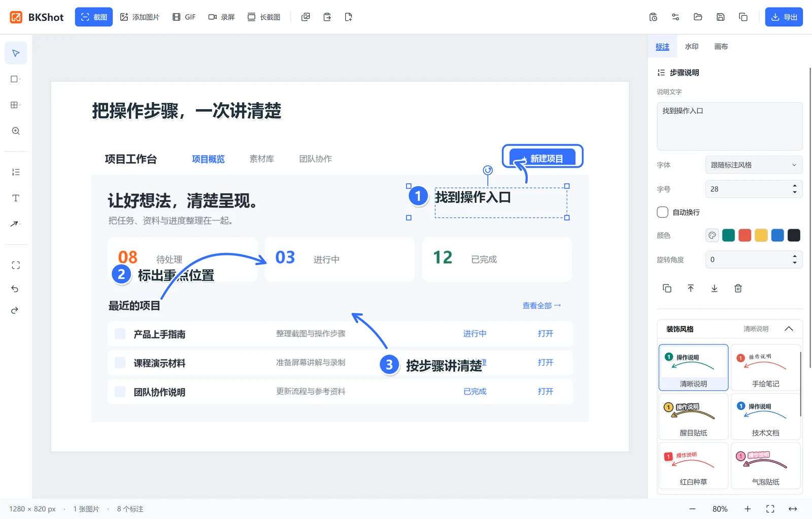Pick the green color swatch
The height and width of the screenshot is (519, 812).
tap(728, 235)
